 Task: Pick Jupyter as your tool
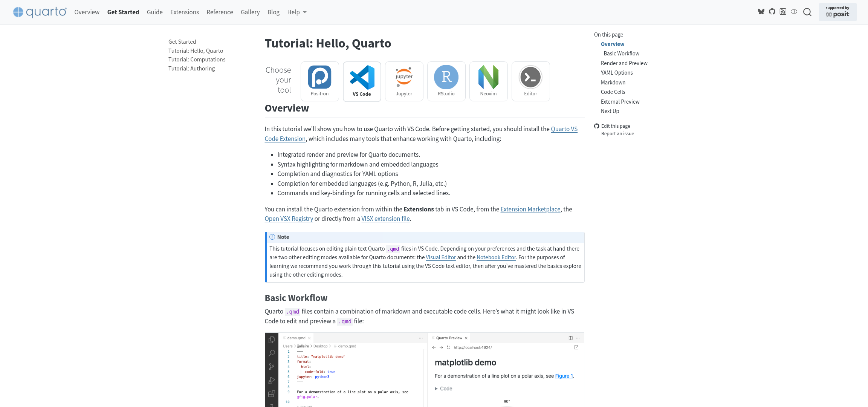tap(404, 81)
